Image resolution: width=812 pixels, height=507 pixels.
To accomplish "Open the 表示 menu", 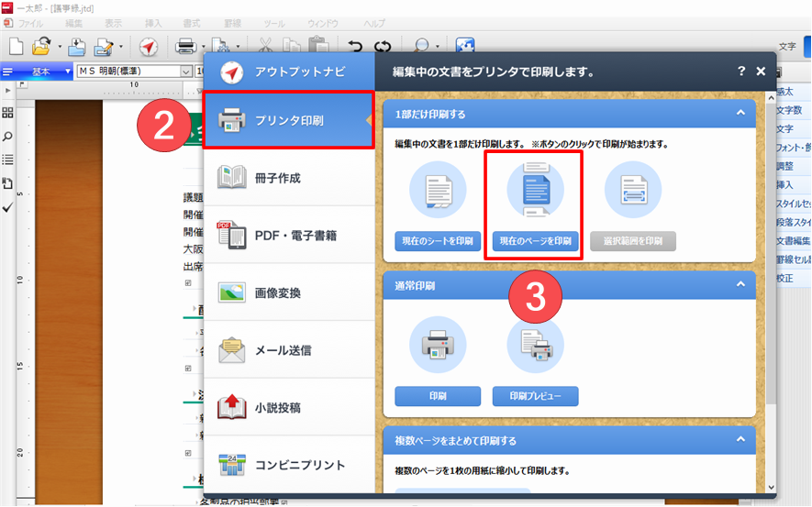I will coord(114,23).
